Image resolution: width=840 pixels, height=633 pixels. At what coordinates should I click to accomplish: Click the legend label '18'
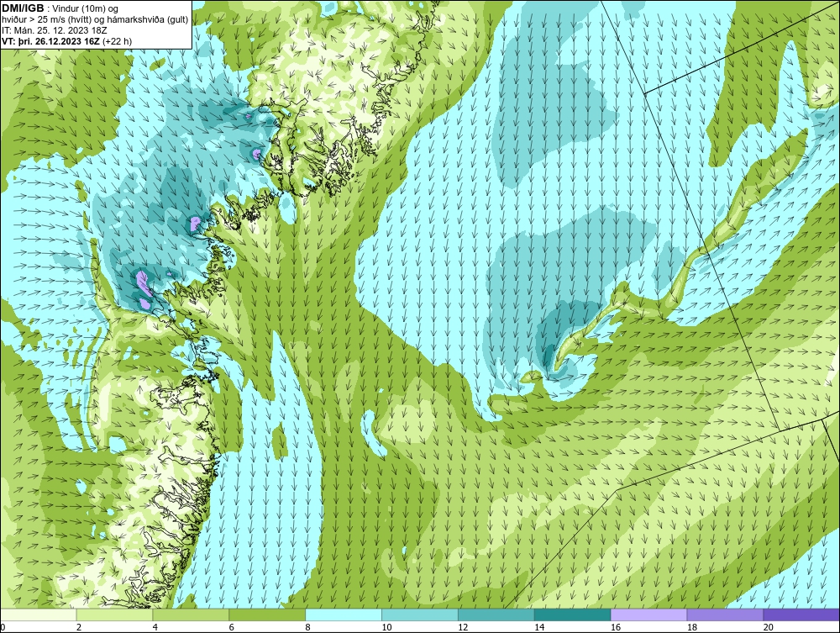[691, 627]
